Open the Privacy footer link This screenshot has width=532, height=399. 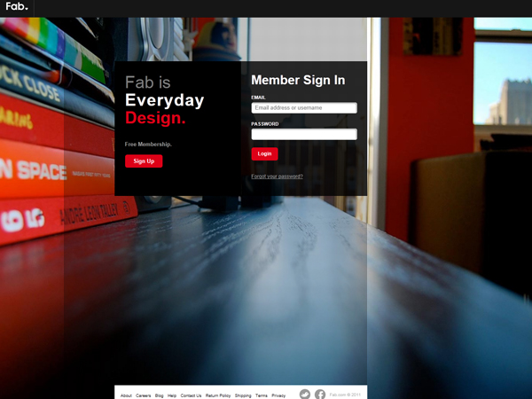(x=278, y=395)
